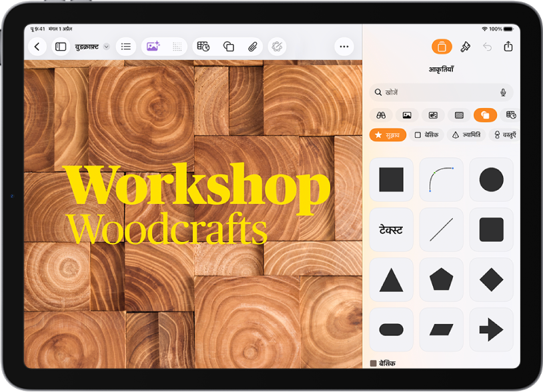Switch to the photo media category
This screenshot has width=543, height=392.
coord(406,115)
